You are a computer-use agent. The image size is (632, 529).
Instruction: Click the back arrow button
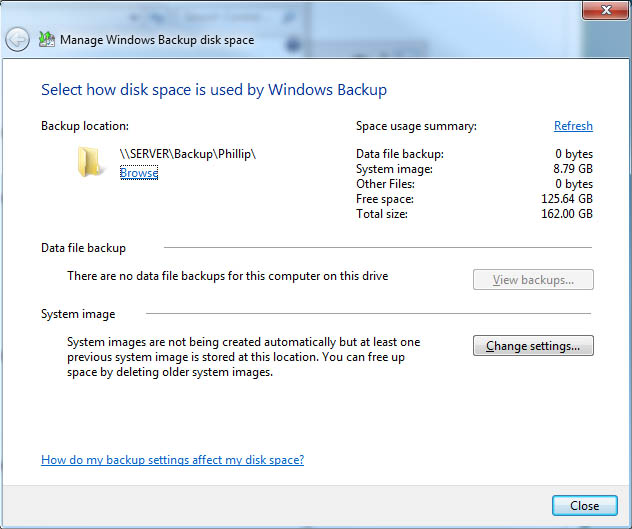click(17, 40)
